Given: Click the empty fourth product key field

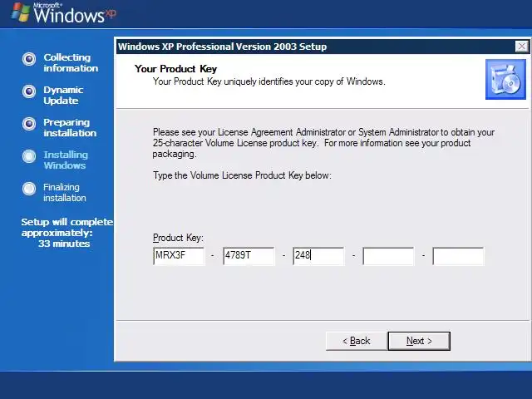Looking at the screenshot, I should tap(388, 256).
